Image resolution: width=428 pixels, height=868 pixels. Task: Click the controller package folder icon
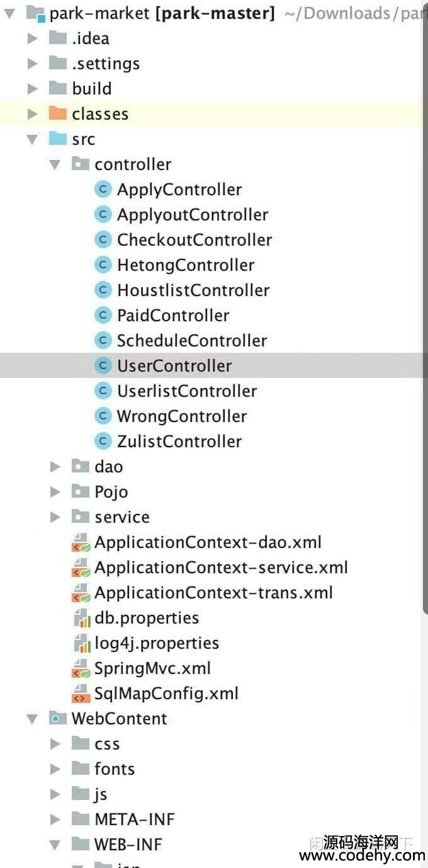(80, 164)
